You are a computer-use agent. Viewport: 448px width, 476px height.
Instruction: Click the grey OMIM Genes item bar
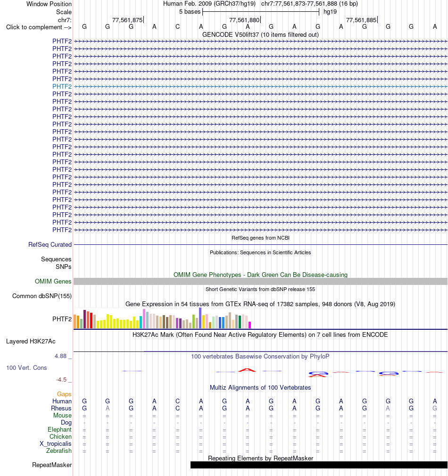coord(261,282)
